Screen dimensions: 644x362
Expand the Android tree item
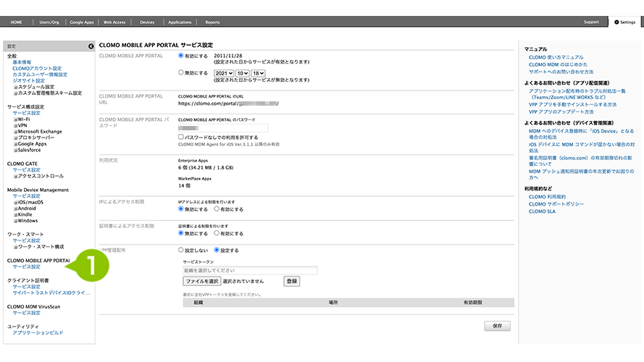[x=16, y=209]
